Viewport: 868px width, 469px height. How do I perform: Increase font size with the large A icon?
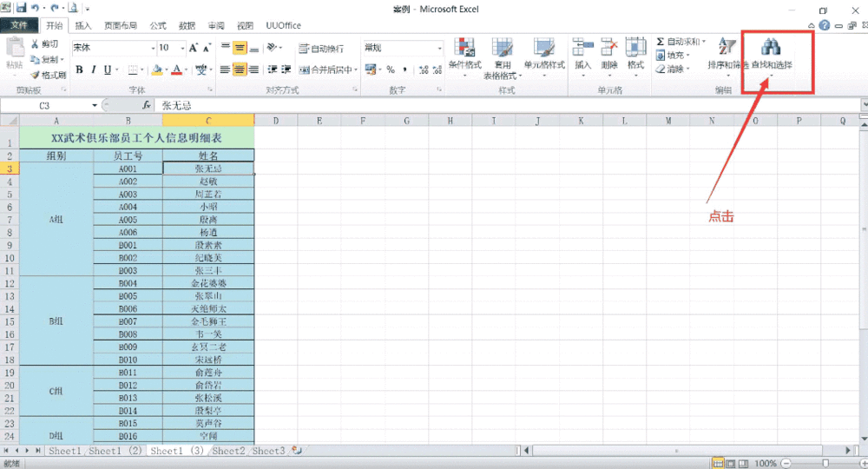pos(194,48)
